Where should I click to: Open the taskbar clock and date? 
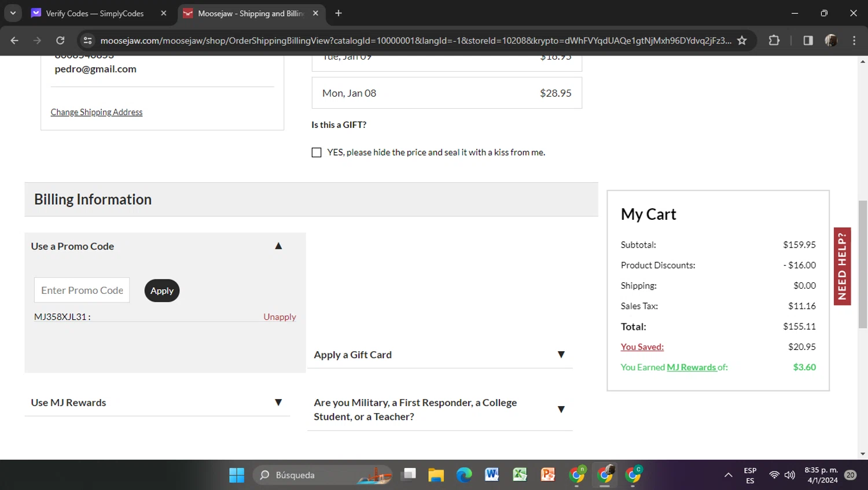[821, 475]
